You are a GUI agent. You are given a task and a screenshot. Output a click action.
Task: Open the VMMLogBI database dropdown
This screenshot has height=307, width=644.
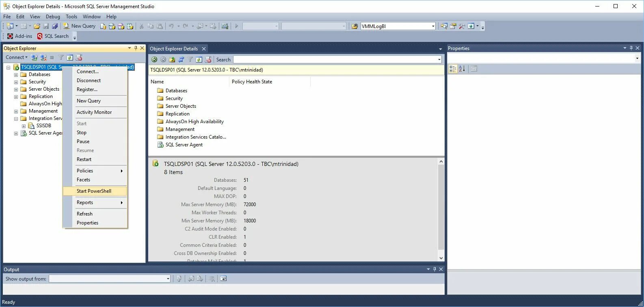pos(433,26)
